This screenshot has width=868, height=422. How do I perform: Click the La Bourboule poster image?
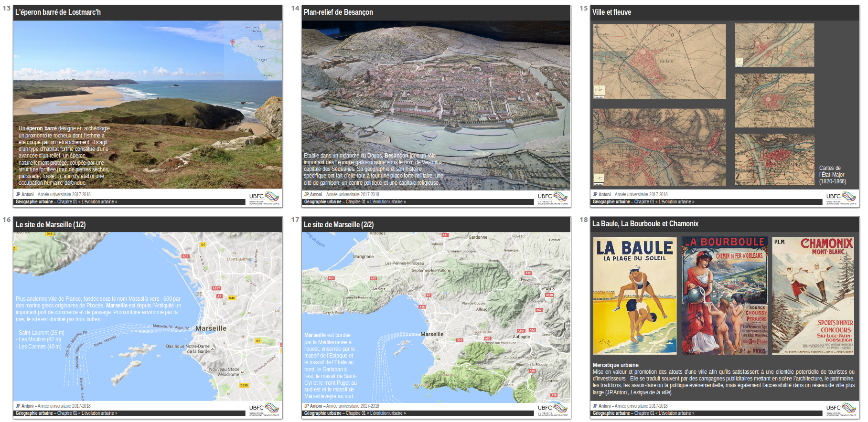(x=725, y=296)
